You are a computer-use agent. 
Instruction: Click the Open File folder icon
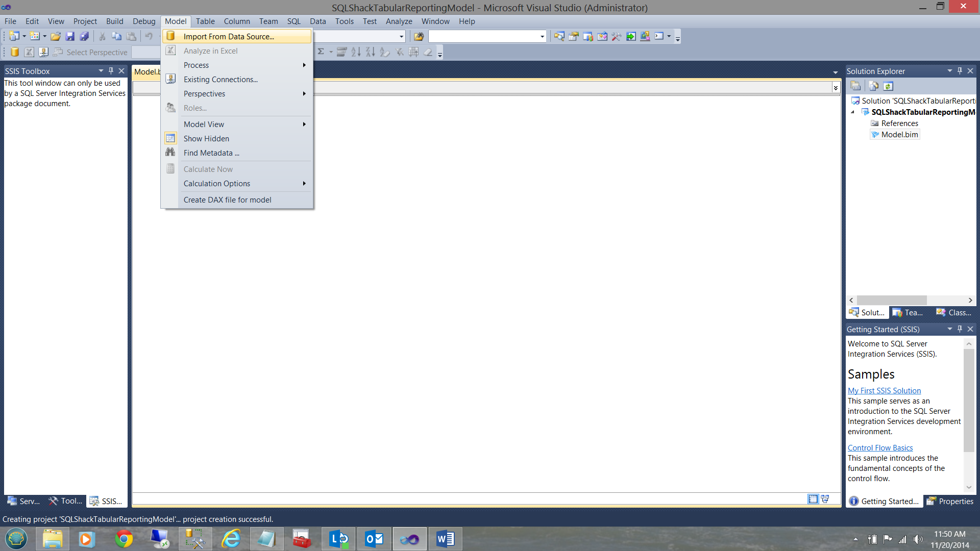(56, 36)
